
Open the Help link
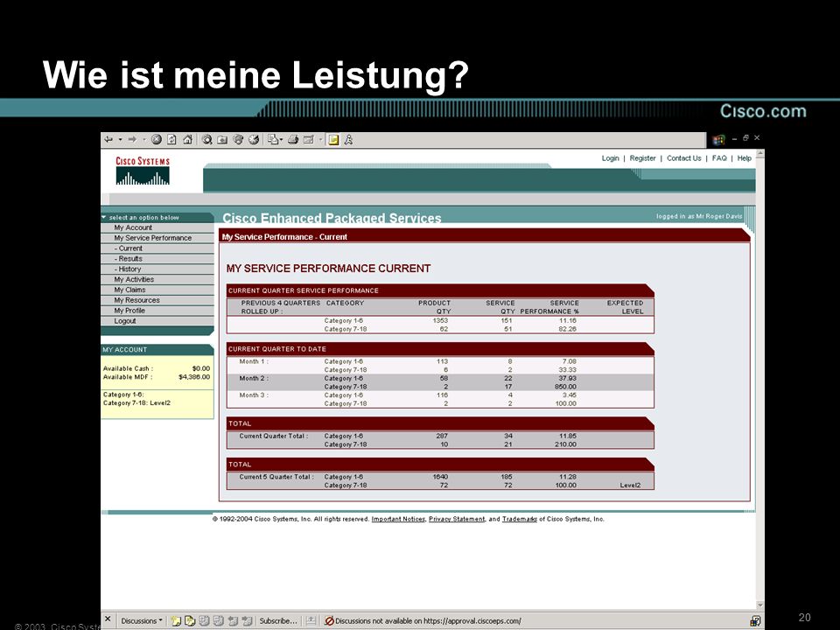click(x=744, y=158)
